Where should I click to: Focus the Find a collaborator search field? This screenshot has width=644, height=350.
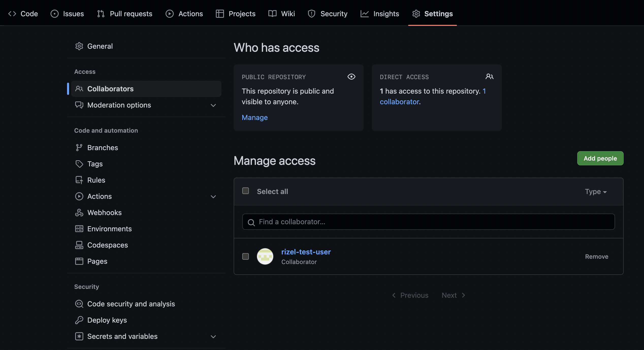(x=428, y=222)
